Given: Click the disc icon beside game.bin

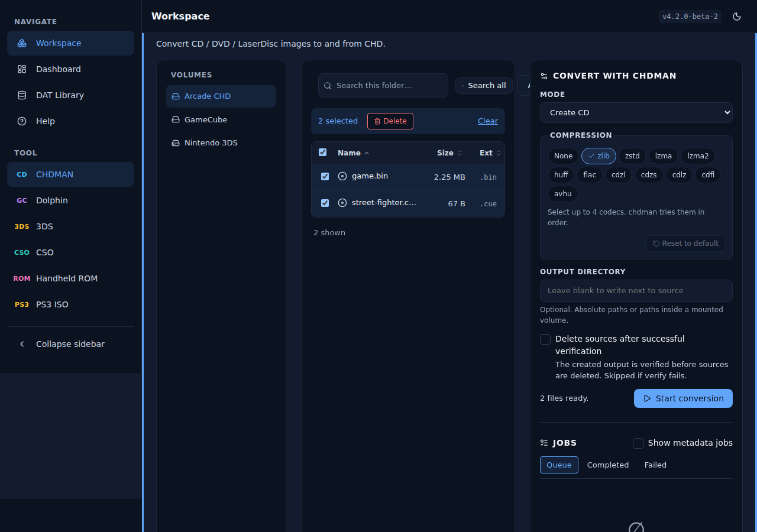Looking at the screenshot, I should (342, 176).
